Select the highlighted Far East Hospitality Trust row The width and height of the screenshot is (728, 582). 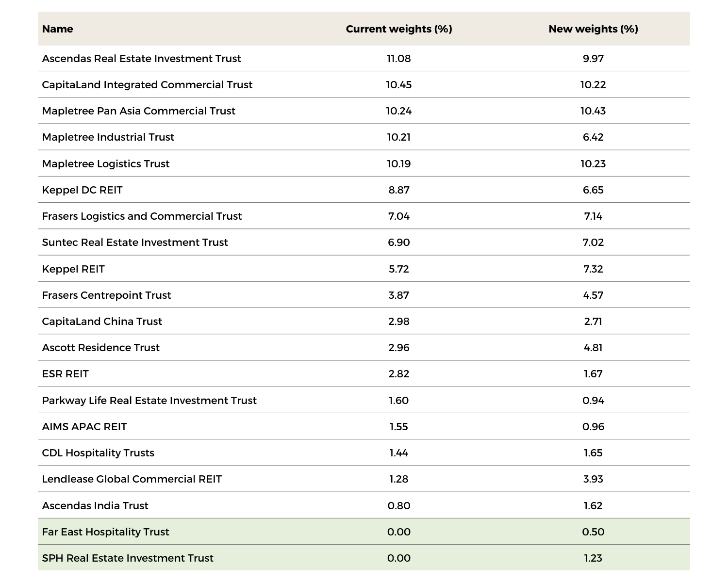point(105,532)
